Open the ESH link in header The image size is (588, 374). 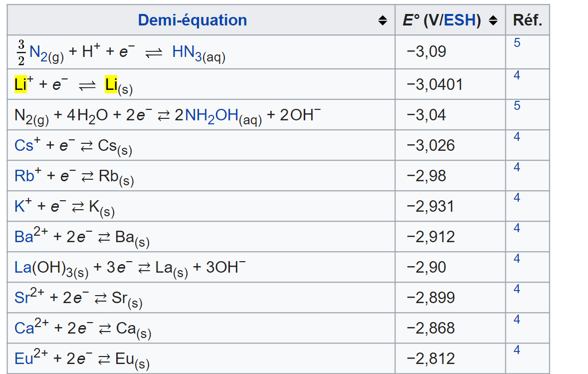coord(462,20)
